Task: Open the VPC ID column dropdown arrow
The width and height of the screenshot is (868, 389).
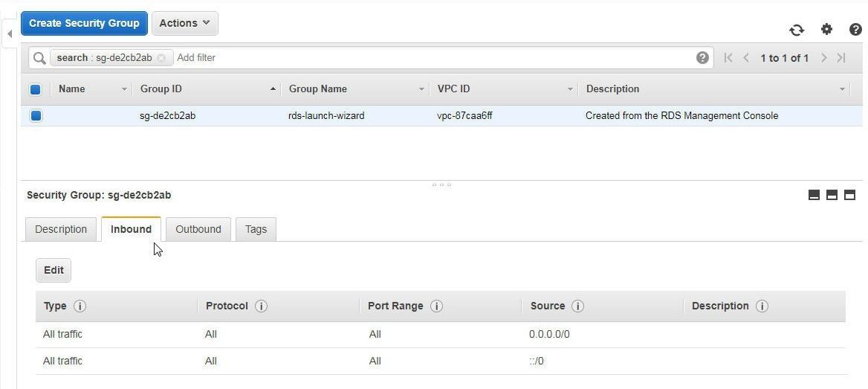Action: click(570, 89)
